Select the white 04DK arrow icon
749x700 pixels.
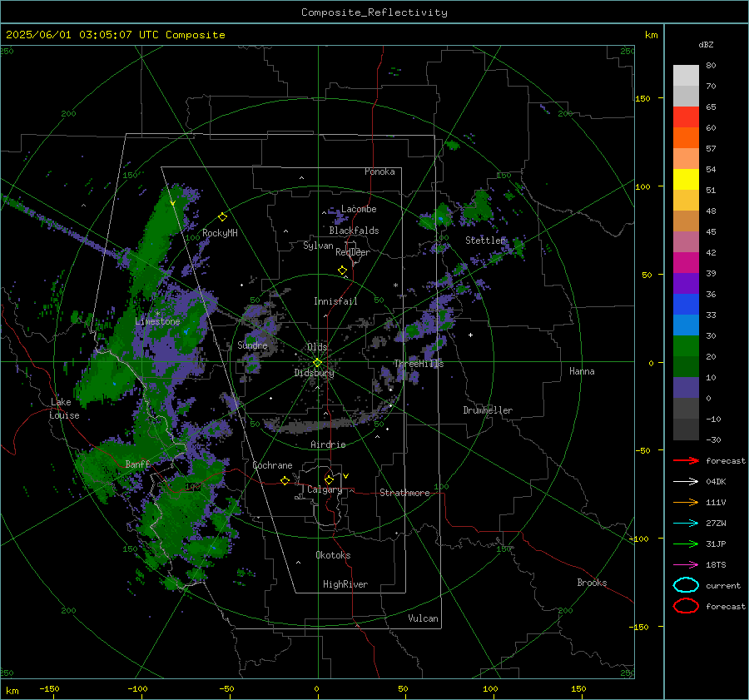click(686, 481)
